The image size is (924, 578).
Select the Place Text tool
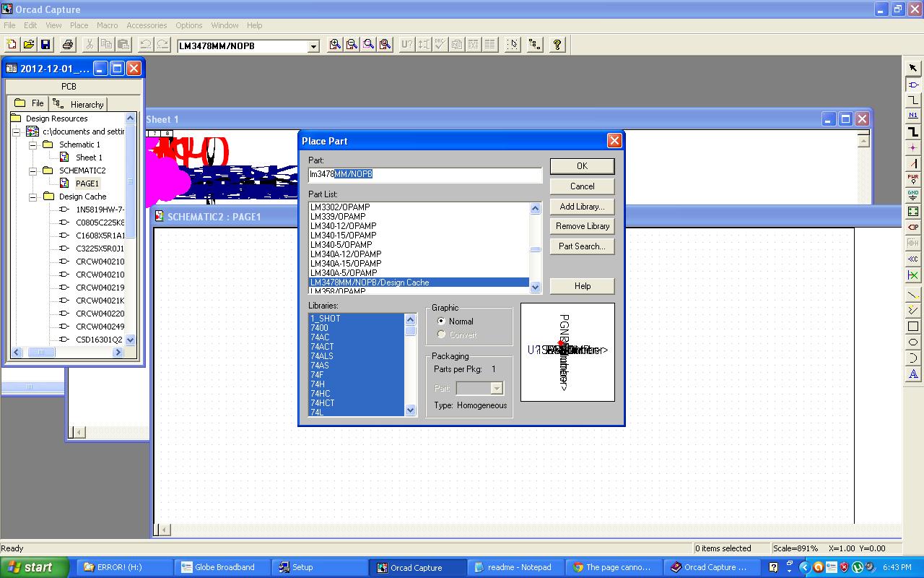click(x=912, y=374)
